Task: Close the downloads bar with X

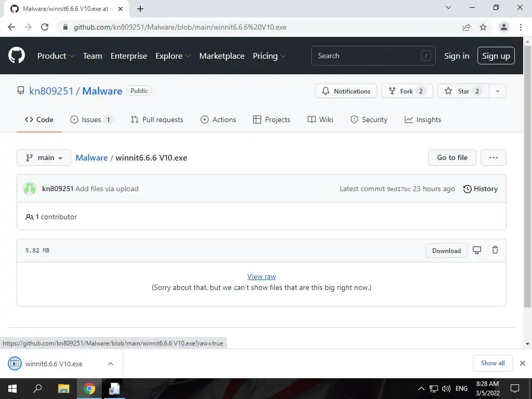Action: [523, 363]
